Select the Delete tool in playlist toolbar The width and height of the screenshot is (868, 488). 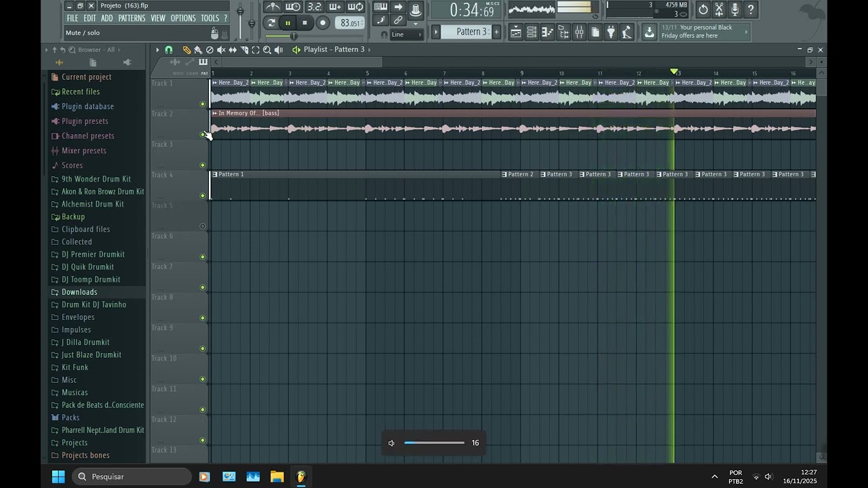210,49
